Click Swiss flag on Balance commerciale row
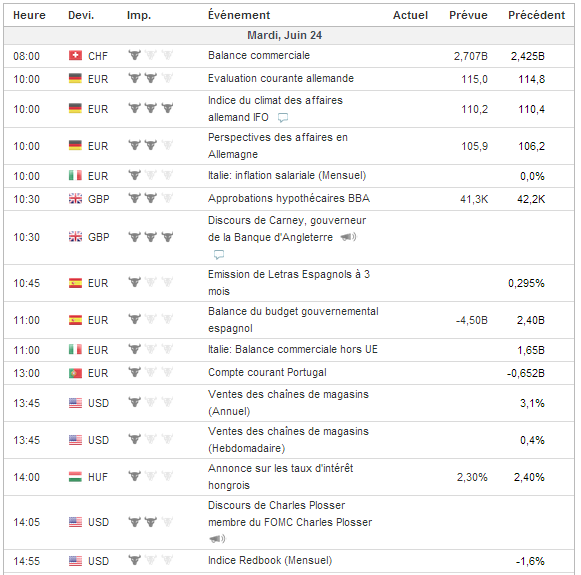This screenshot has height=575, width=581. tap(76, 56)
